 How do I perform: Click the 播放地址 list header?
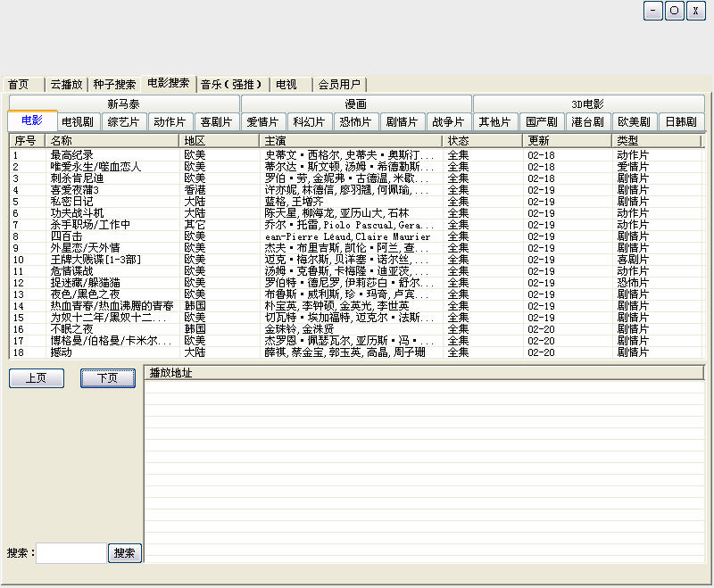(425, 373)
